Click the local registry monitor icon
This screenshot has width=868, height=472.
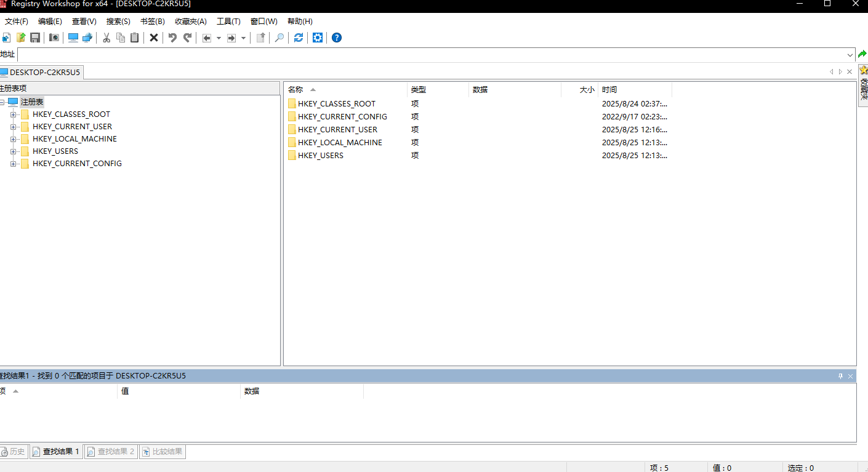point(73,38)
